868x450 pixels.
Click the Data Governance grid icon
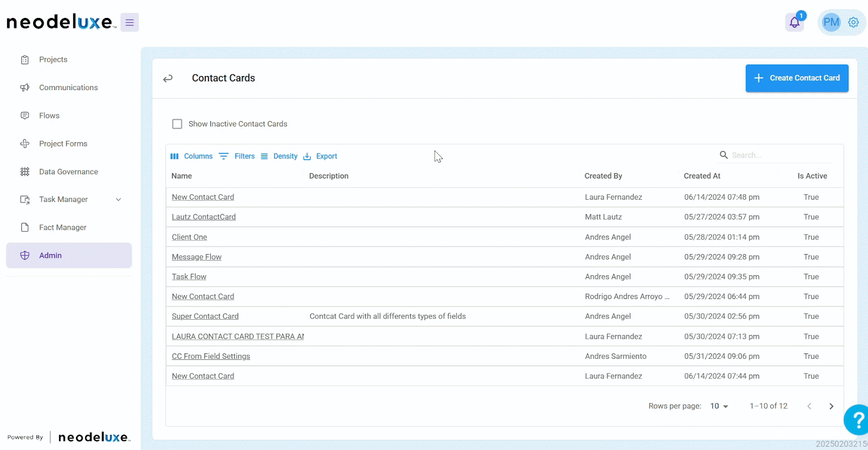tap(25, 172)
